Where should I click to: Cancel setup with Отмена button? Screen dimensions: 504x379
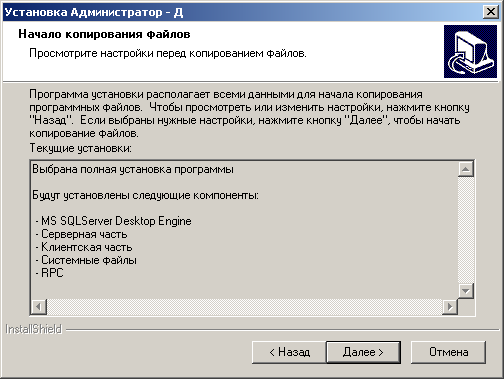(448, 352)
